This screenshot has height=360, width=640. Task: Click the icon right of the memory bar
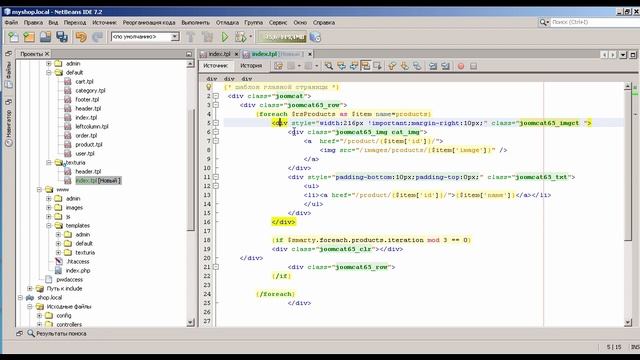point(315,37)
